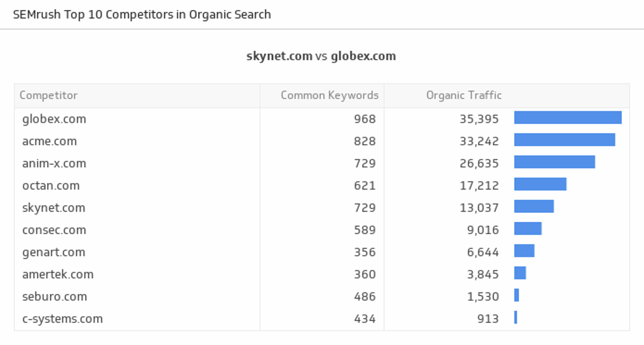Select acme.com in the competitor list
Screen dimensions: 644x345
pos(50,141)
